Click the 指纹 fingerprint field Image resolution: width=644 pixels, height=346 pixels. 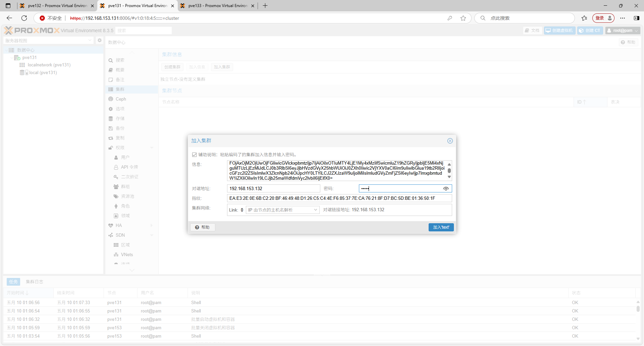(339, 198)
